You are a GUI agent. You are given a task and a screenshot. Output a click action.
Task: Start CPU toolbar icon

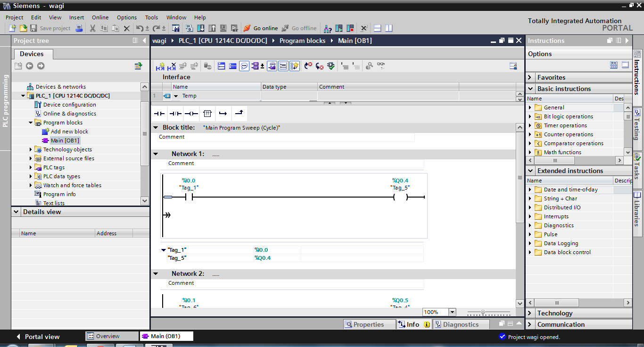coord(339,28)
